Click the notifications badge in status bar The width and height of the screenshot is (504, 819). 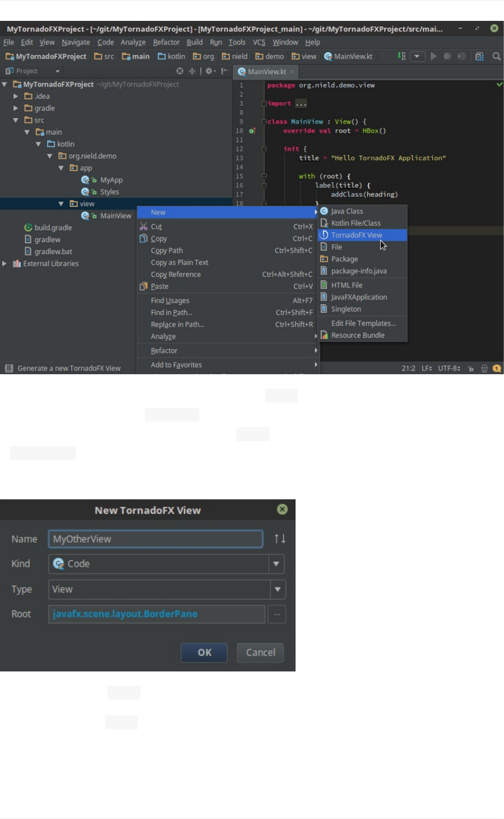pos(497,368)
